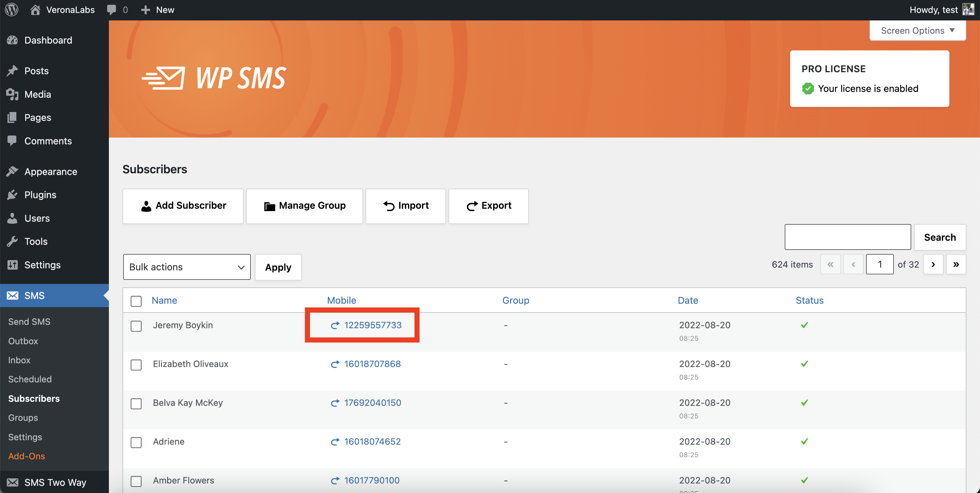Screen dimensions: 980x493
Task: Open Outbox submenu item
Action: [x=23, y=341]
